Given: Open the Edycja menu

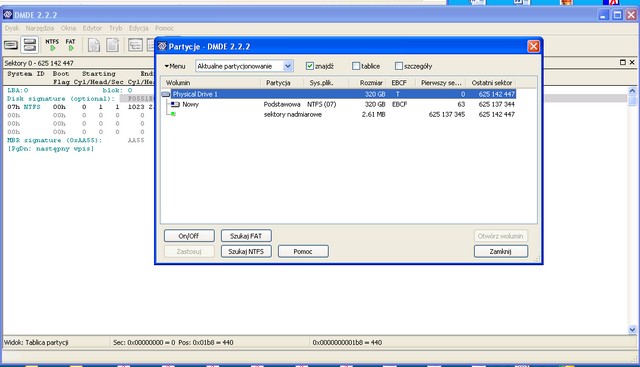Looking at the screenshot, I should coord(138,28).
